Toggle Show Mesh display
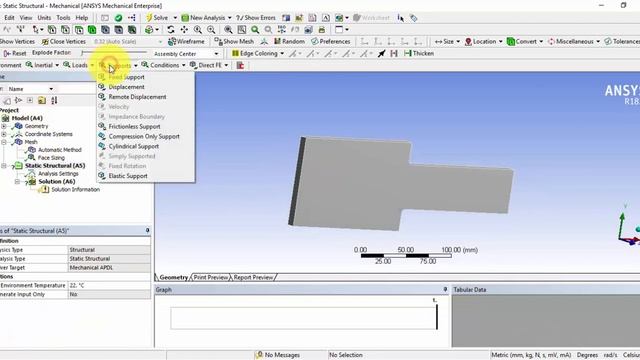The width and height of the screenshot is (640, 360). [234, 42]
